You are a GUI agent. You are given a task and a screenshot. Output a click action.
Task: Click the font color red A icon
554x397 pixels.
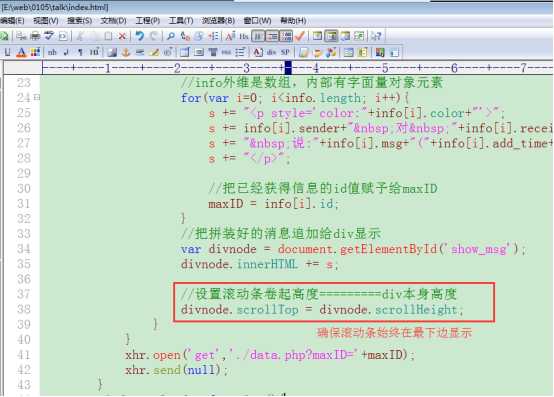(21, 53)
